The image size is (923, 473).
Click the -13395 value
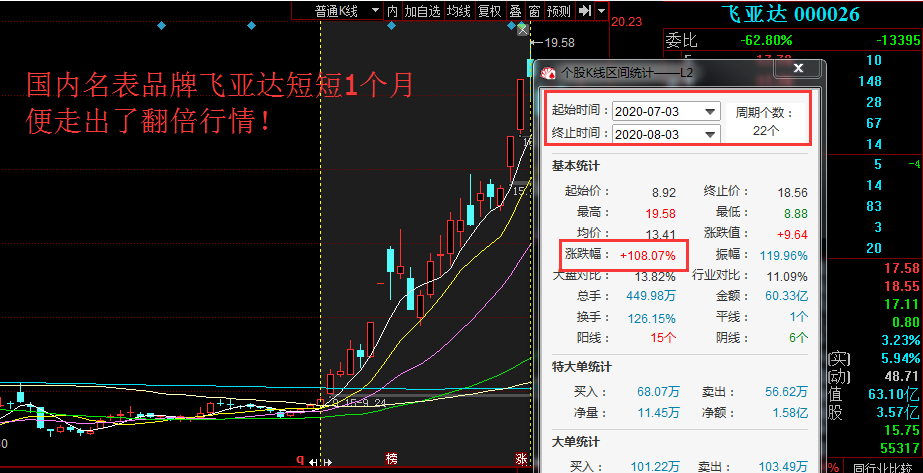tap(898, 41)
